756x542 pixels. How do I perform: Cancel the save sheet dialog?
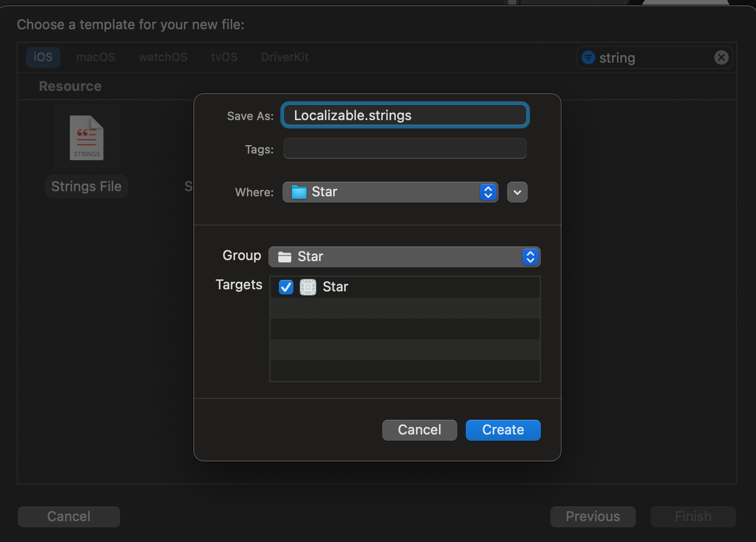click(x=420, y=430)
